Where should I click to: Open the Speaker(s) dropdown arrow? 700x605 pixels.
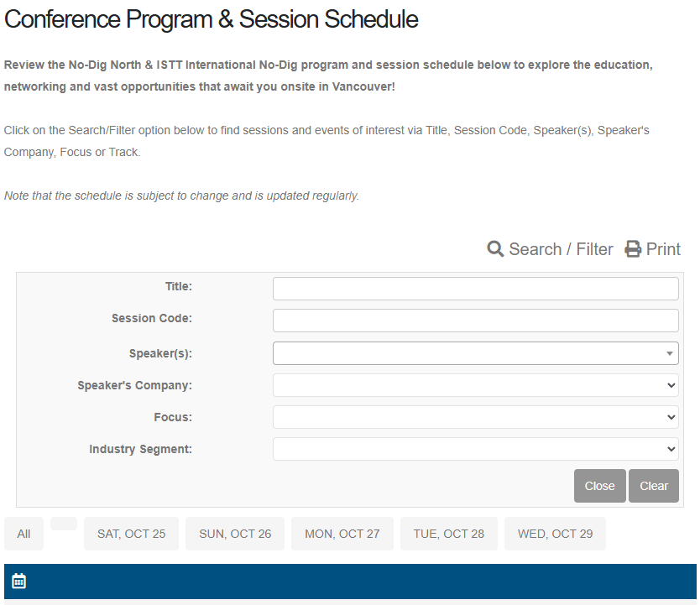click(669, 353)
